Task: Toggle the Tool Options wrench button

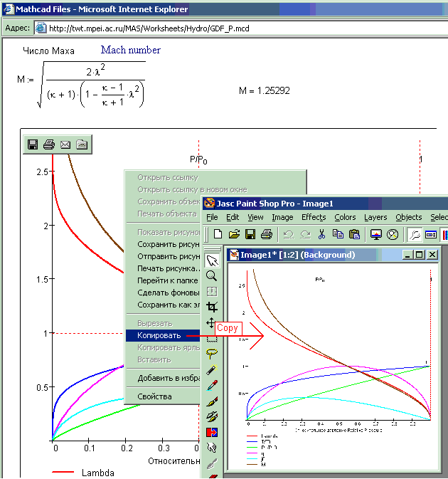Action: click(x=415, y=235)
